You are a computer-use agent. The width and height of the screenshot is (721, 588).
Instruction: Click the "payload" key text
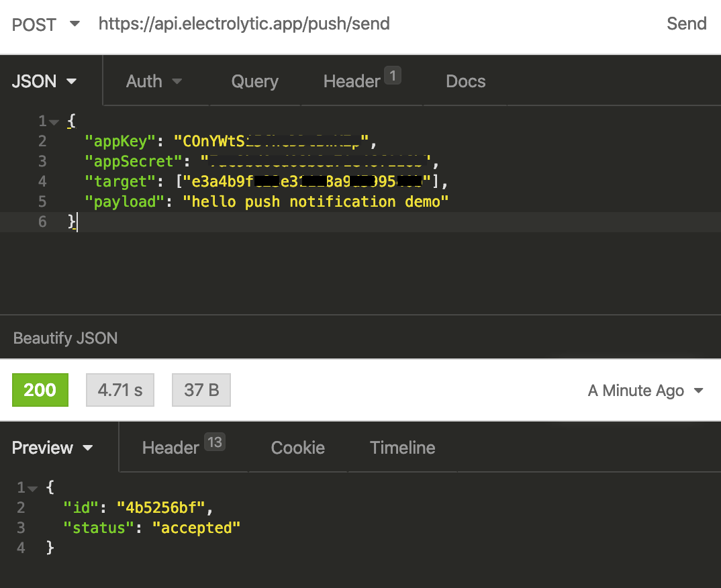[x=125, y=202]
